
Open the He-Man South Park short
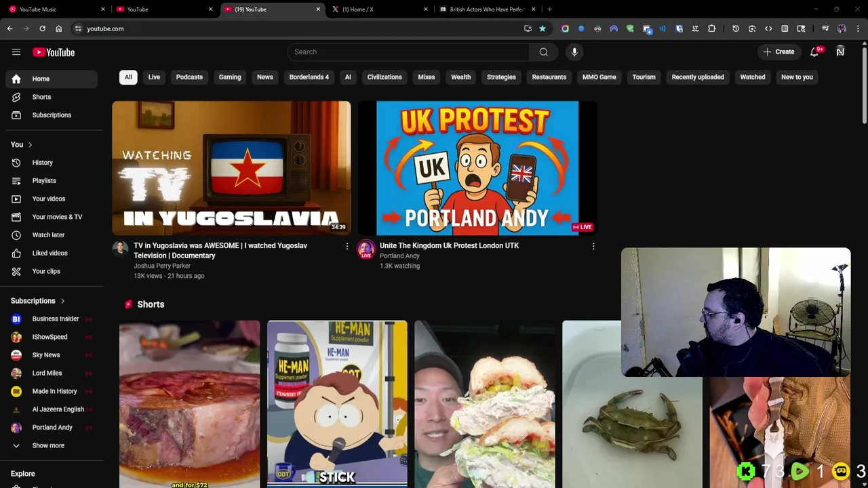337,404
